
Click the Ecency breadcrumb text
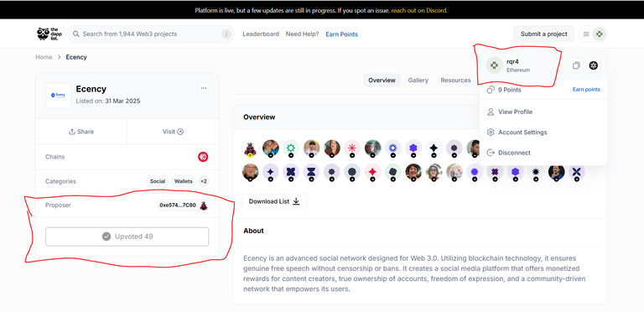point(76,57)
